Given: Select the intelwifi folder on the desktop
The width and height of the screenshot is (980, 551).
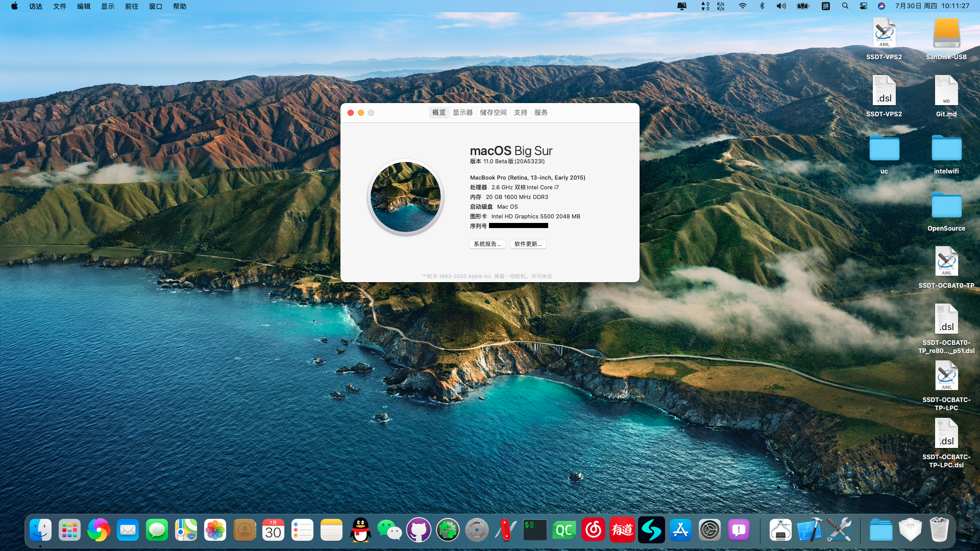Looking at the screenshot, I should click(x=946, y=153).
